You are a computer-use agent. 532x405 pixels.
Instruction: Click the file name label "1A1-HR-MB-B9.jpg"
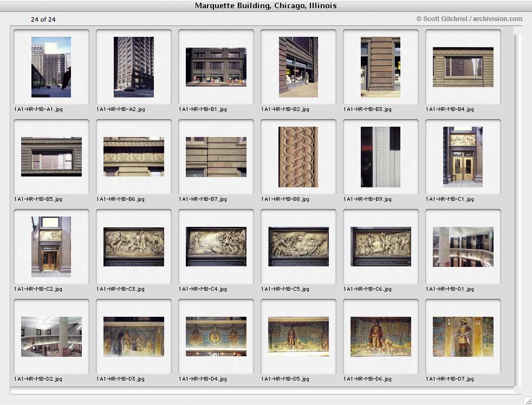click(x=367, y=199)
